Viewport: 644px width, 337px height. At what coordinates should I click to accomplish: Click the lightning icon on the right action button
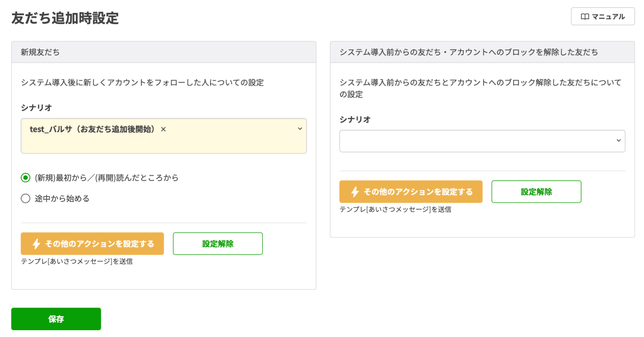(x=355, y=192)
